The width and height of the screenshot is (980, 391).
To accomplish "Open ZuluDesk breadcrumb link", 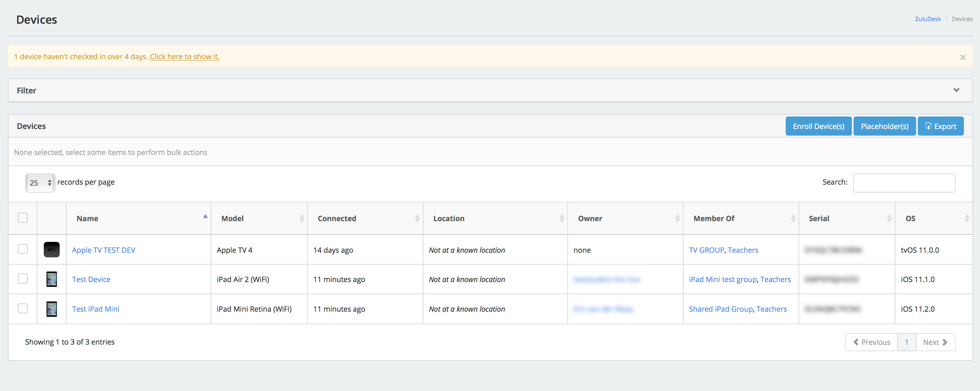I will [x=928, y=19].
